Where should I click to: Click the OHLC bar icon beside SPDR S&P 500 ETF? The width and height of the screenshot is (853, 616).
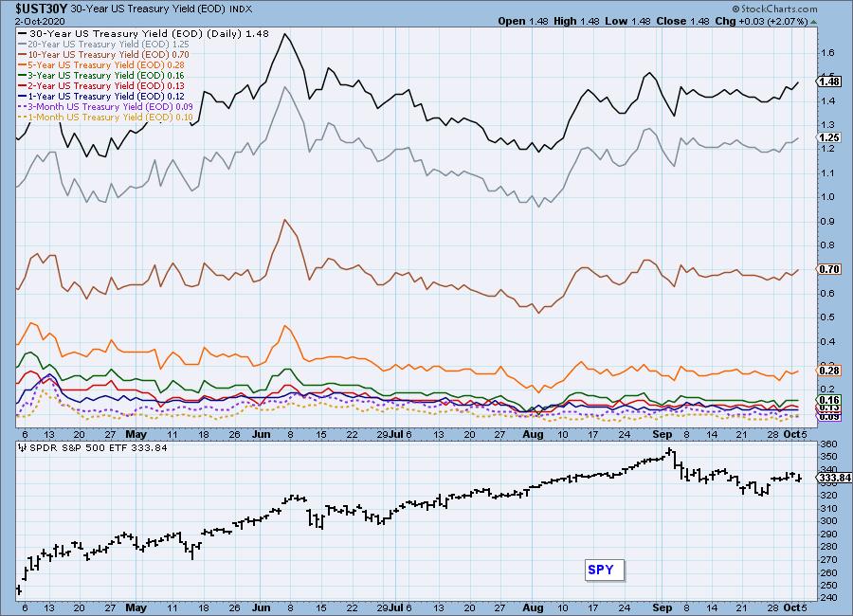click(x=23, y=448)
